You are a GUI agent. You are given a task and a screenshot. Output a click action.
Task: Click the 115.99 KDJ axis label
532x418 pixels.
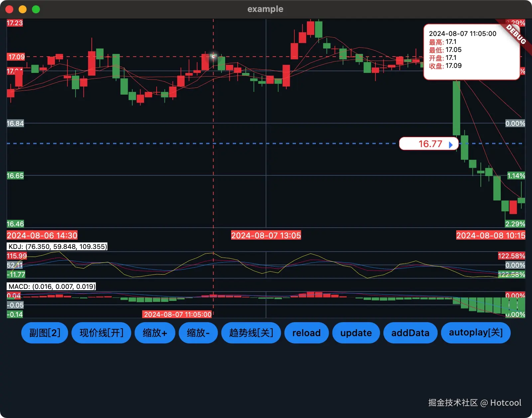click(17, 256)
